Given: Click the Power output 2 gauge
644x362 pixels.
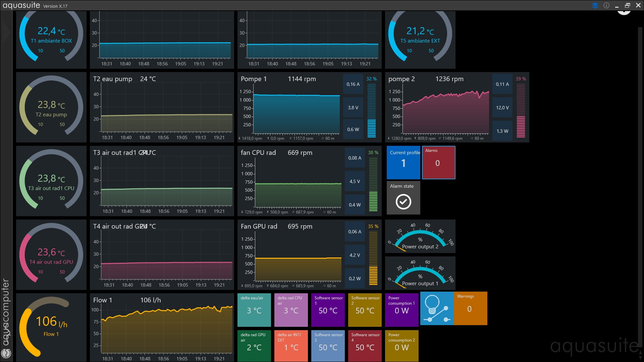Looking at the screenshot, I should (x=420, y=237).
